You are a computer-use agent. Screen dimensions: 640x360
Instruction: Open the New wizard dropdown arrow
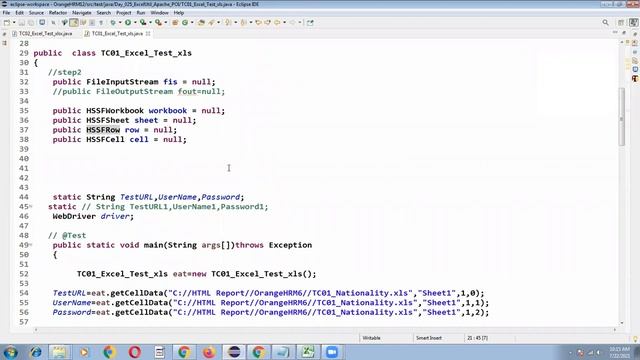[14, 22]
